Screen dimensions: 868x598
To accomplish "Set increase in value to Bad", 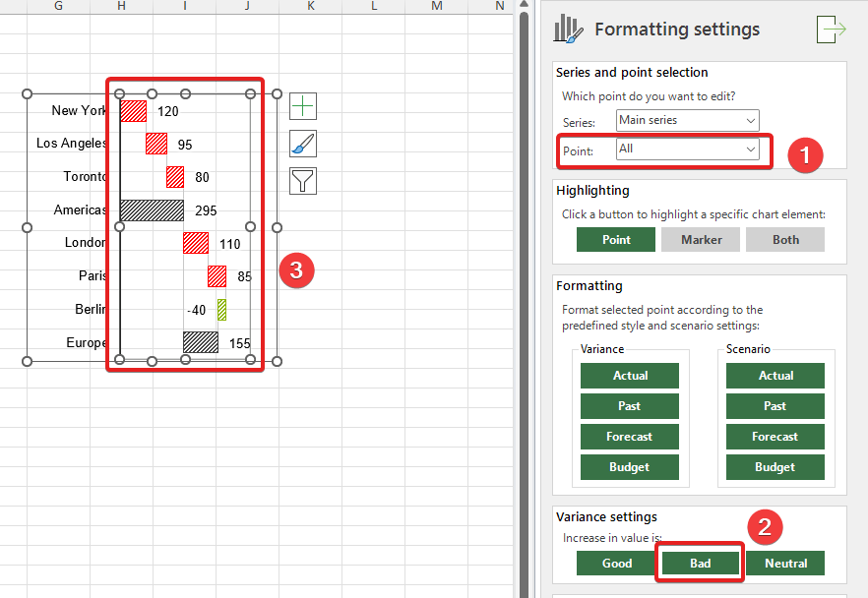I will 701,564.
